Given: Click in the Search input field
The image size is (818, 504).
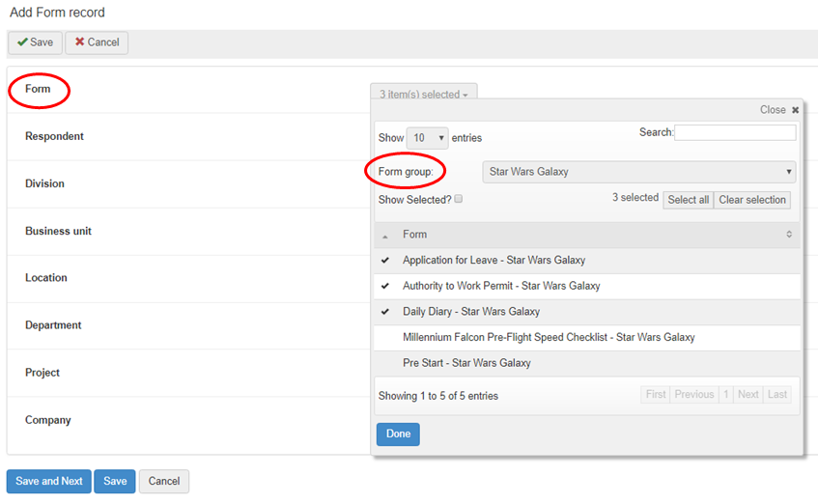Looking at the screenshot, I should pyautogui.click(x=735, y=132).
